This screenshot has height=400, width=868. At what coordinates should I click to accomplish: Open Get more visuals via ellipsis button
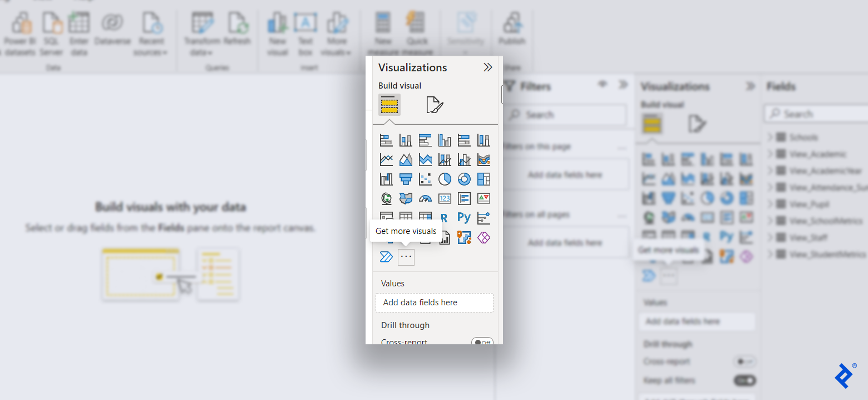(406, 257)
